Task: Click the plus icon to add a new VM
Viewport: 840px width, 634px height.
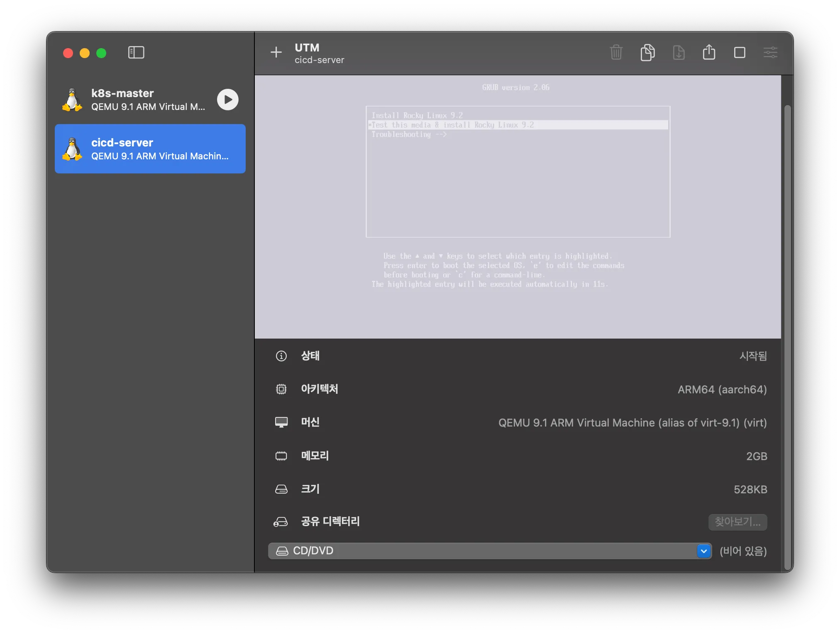Action: coord(276,52)
